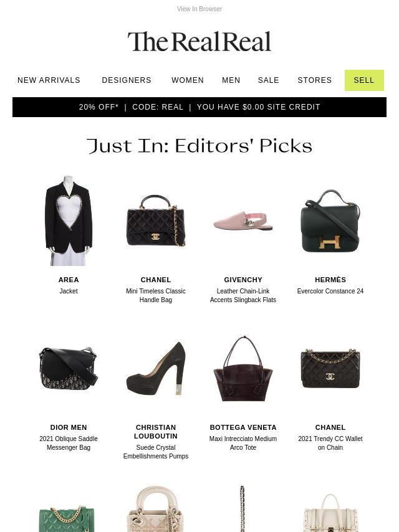Open the Stores link
This screenshot has height=532, width=399.
click(315, 80)
